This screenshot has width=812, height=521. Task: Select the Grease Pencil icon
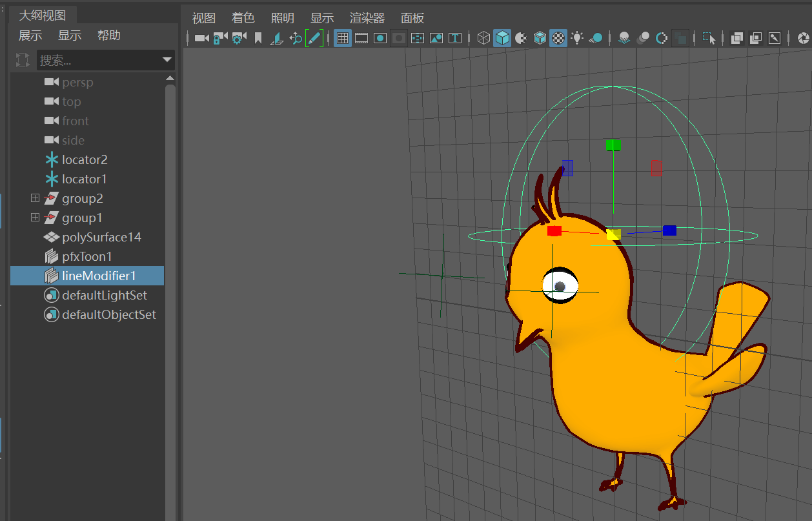coord(314,38)
